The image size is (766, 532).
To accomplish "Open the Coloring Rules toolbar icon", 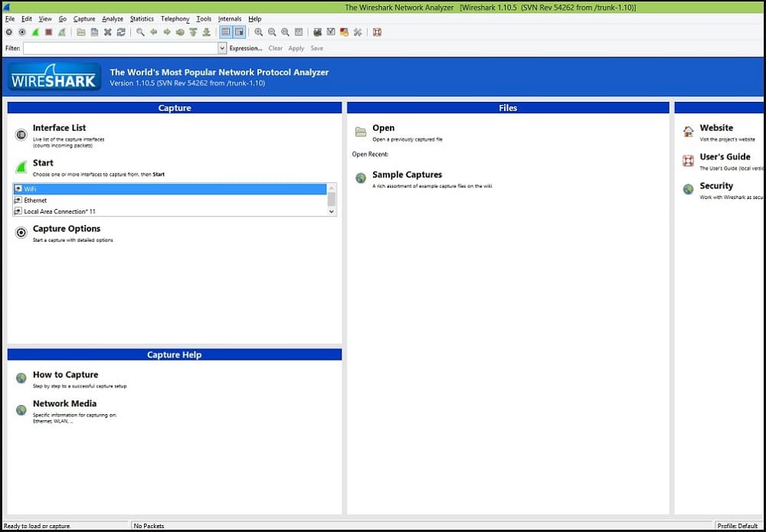I will (344, 32).
